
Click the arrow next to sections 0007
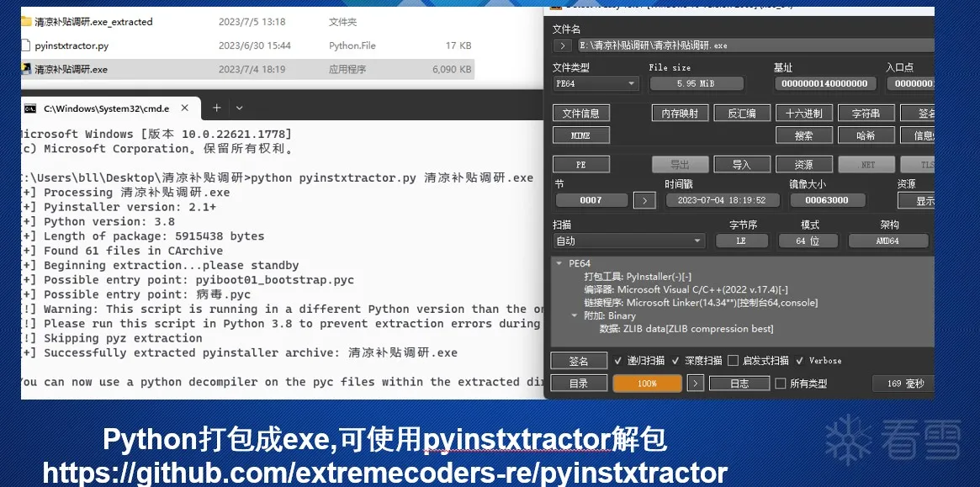pos(644,200)
